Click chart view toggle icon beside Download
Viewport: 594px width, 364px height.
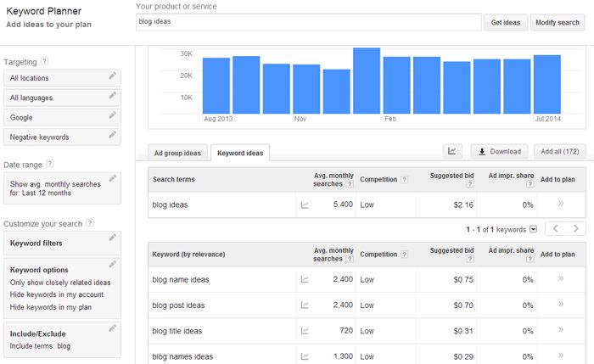point(453,152)
